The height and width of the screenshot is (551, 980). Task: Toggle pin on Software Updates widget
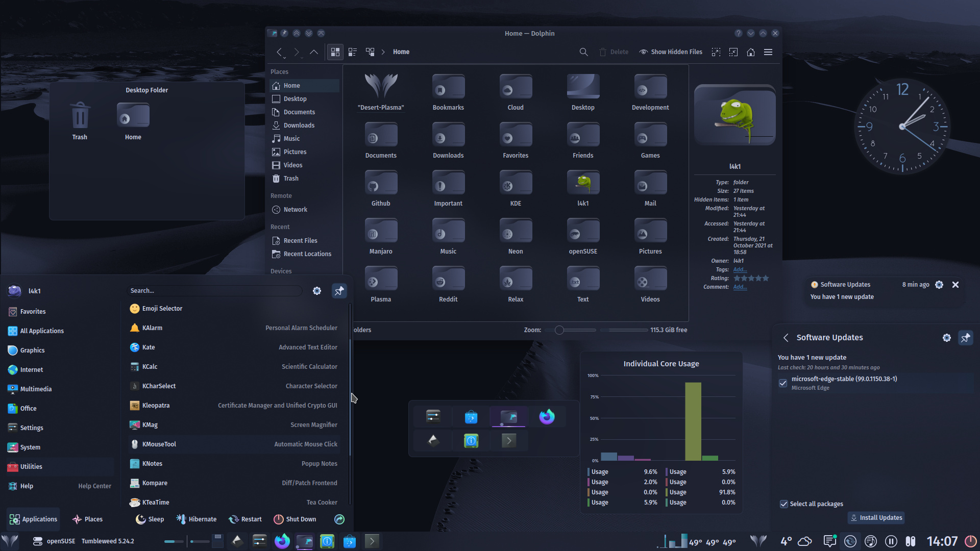click(x=966, y=338)
